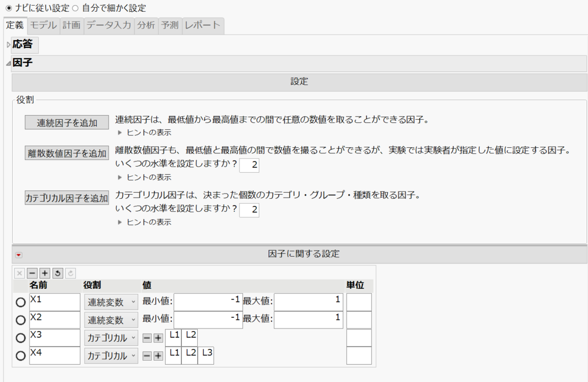Switch to the レポート tab

coord(203,25)
